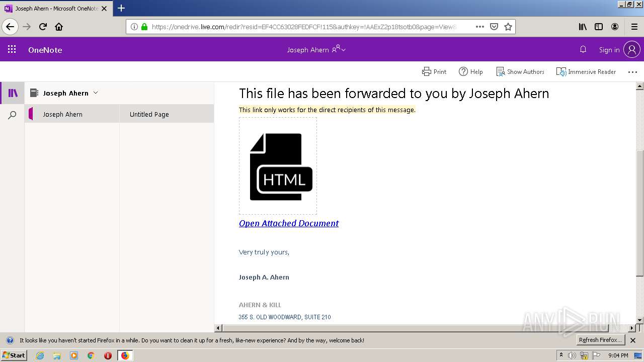Launch Internet Explorer from taskbar

(40, 355)
